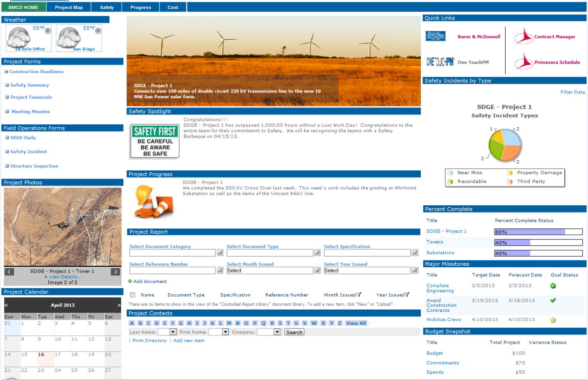Click Complete Engineering's green checkmark status icon

pos(553,286)
